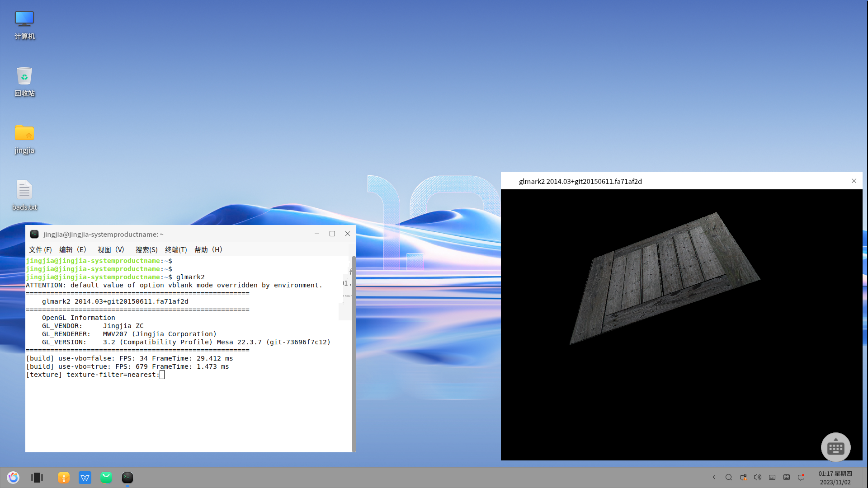The height and width of the screenshot is (488, 868).
Task: Open the notification message tray icon
Action: click(801, 477)
